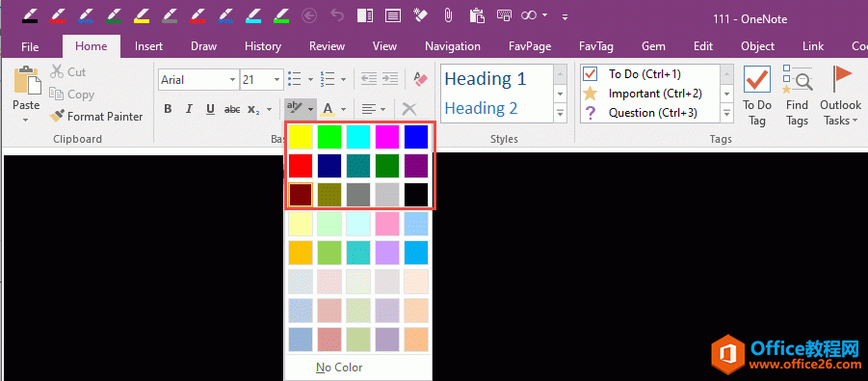Image resolution: width=868 pixels, height=381 pixels.
Task: Open the History tab
Action: coord(263,46)
